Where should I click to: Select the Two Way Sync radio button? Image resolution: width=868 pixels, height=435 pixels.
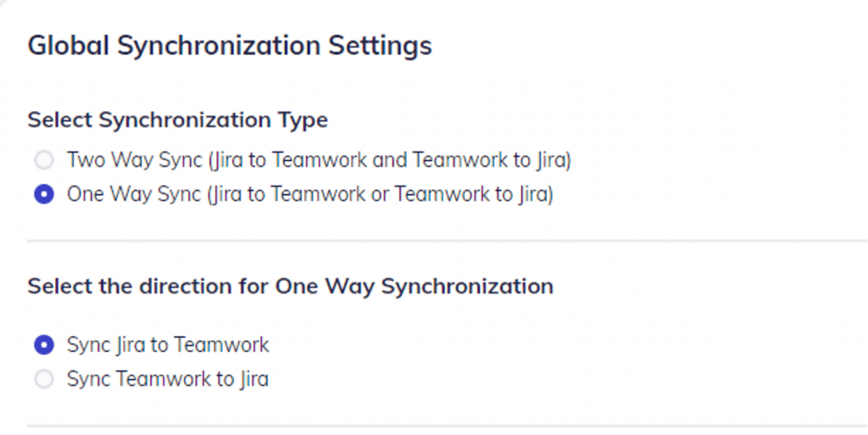coord(43,159)
